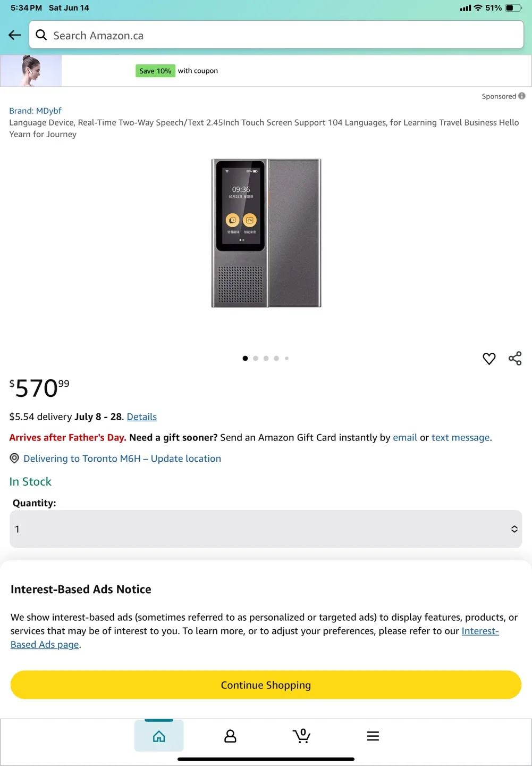Toggle the wishlist heart for this item
The height and width of the screenshot is (766, 532).
coord(488,359)
